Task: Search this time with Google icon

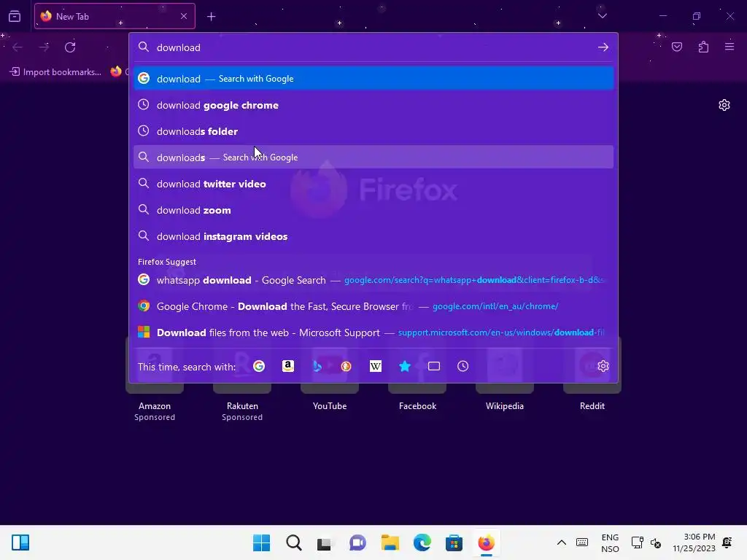Action: point(259,366)
